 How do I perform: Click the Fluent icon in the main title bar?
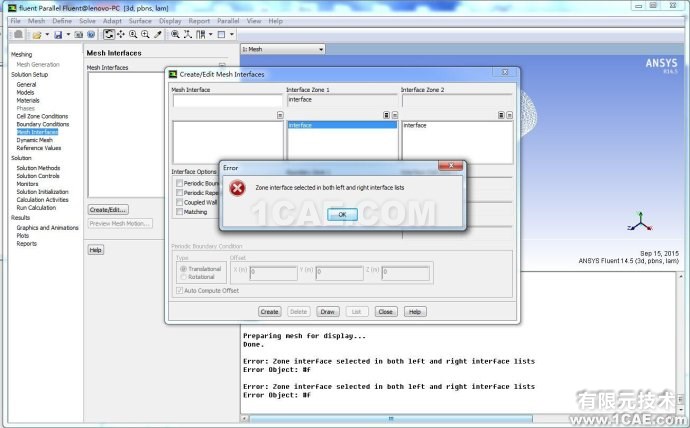[x=12, y=7]
